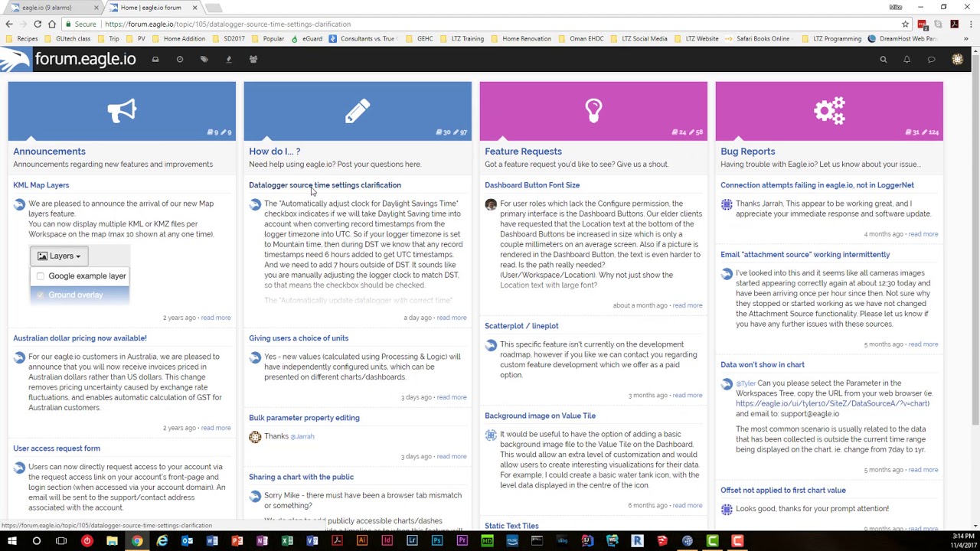Open popular topics icon in forum header
This screenshot has width=980, height=551.
click(228, 60)
